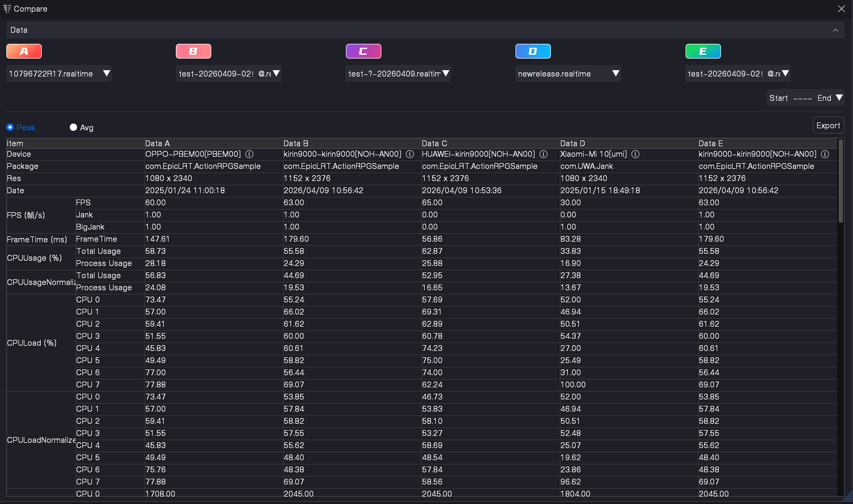Select the CPUUsage (%) group label

[34, 258]
